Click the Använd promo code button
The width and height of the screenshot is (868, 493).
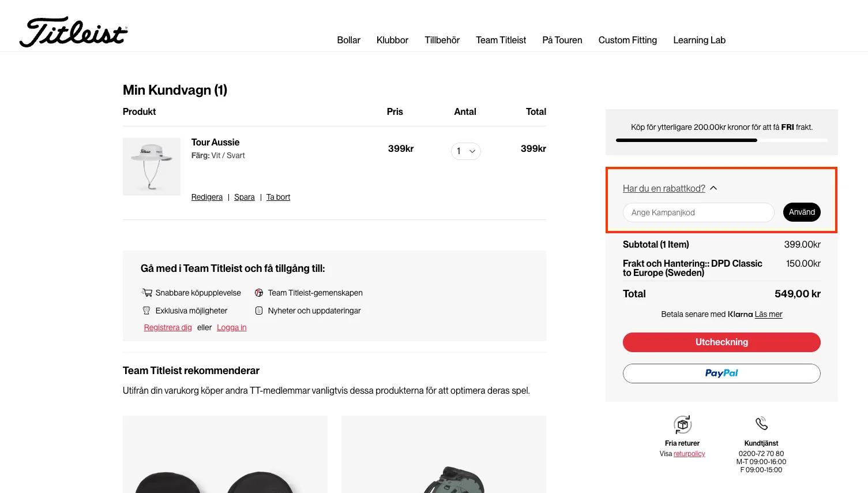(x=801, y=212)
